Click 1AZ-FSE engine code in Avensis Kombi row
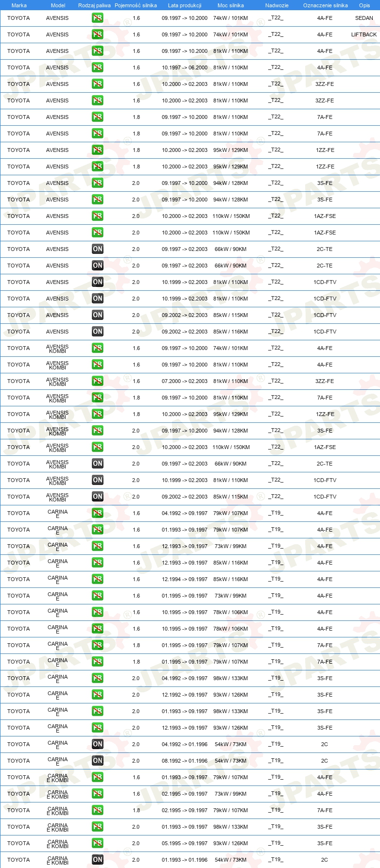380x868 pixels. coord(325,447)
